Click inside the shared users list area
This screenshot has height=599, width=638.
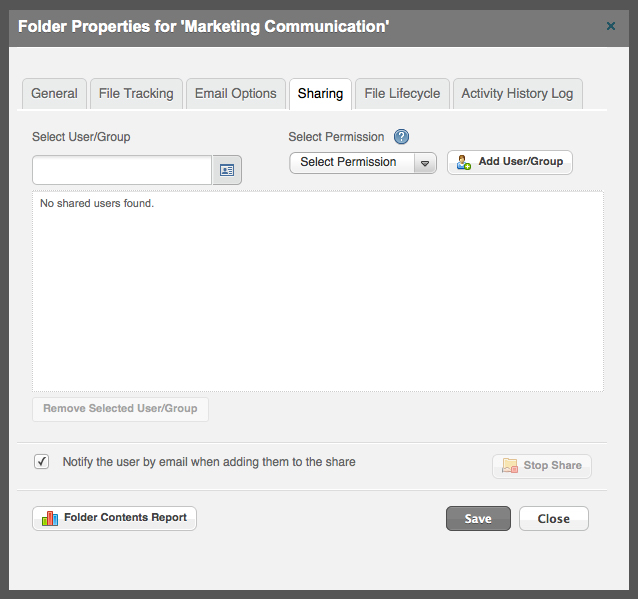pos(318,291)
